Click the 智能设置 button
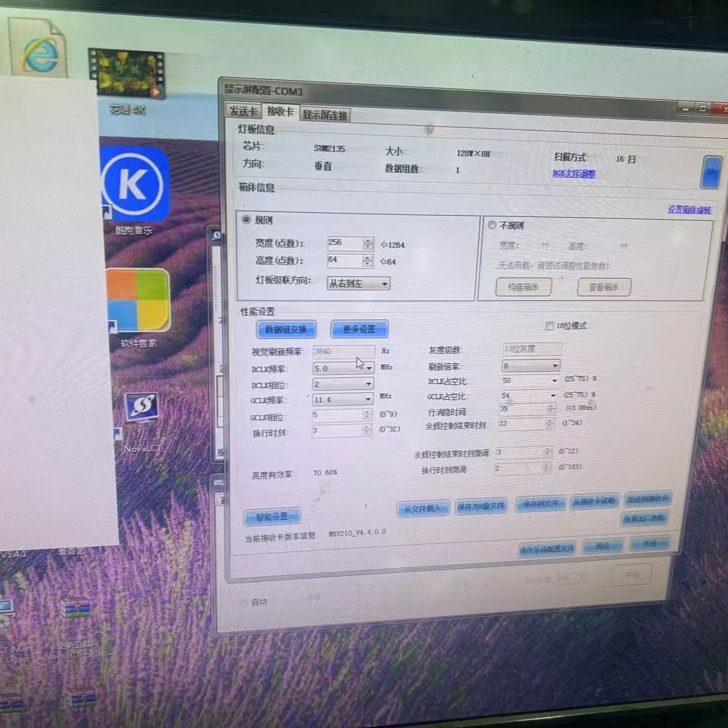The image size is (728, 728). (272, 516)
